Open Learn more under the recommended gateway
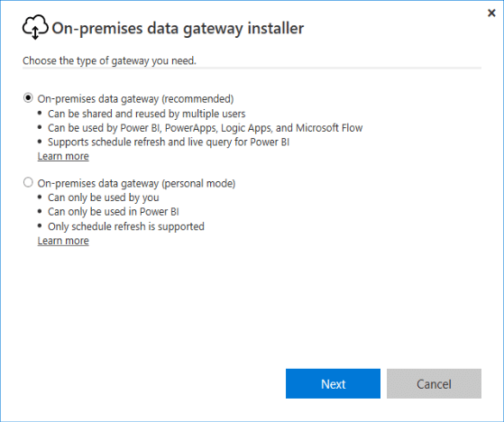 63,156
